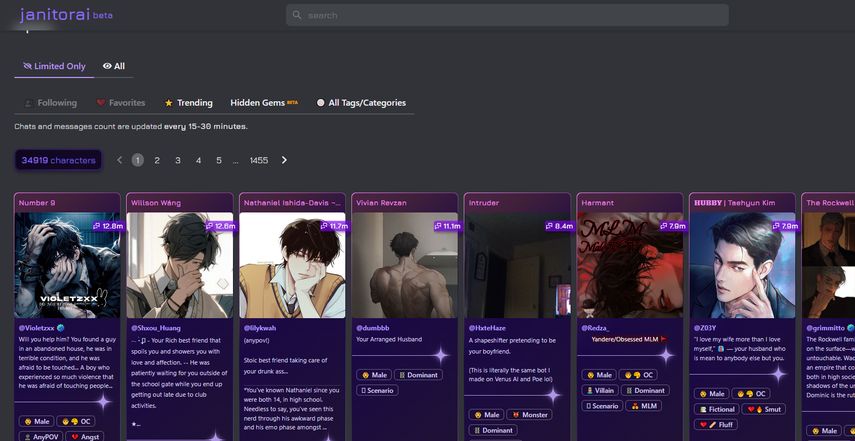Open the Vivian Revzan character title
855x441 pixels.
coord(380,203)
